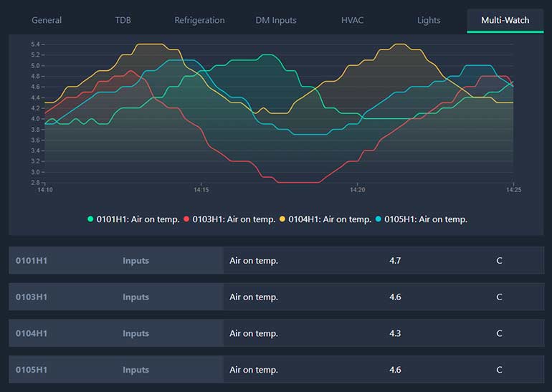This screenshot has width=552, height=392.
Task: Click the 14:15 time axis label
Action: point(201,190)
